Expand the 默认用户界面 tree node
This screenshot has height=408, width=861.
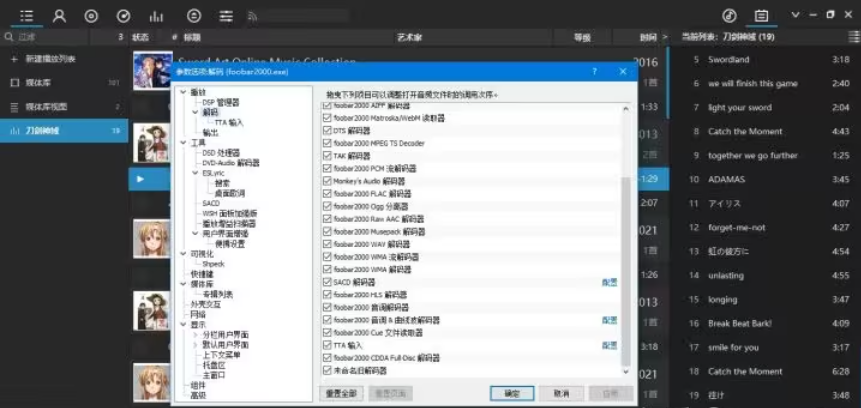[x=195, y=345]
